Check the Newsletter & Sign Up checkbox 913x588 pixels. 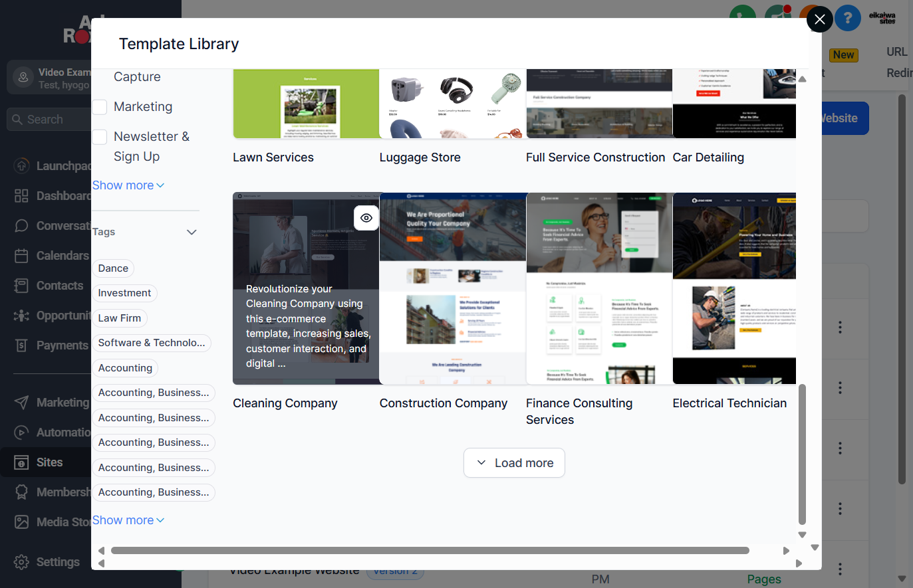(x=100, y=137)
